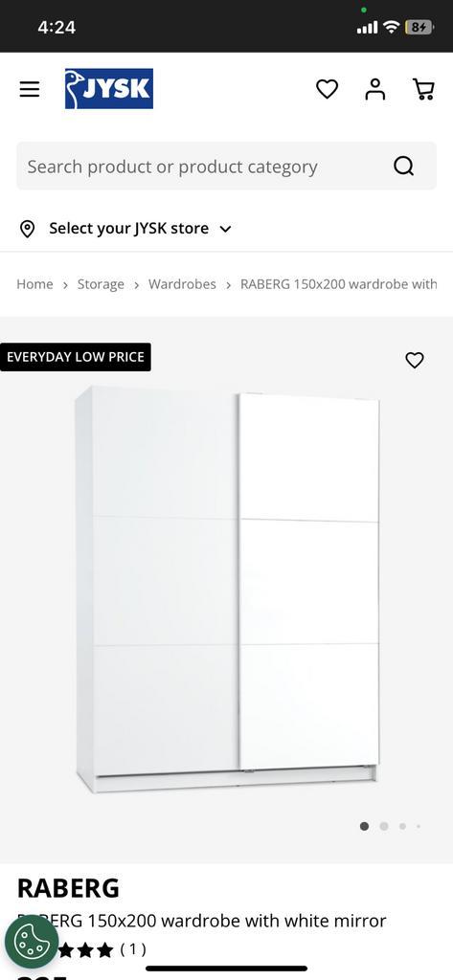The height and width of the screenshot is (980, 453).
Task: Open the wardrobe product image
Action: tap(227, 590)
